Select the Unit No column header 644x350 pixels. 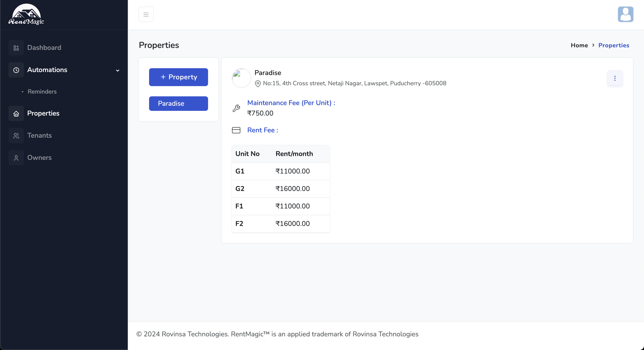tap(247, 154)
